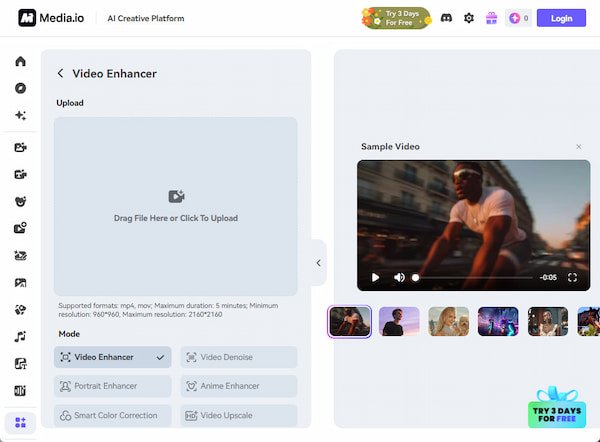Click the Try 3 Days For Free gift badge
Screen dimensions: 600x442
[x=557, y=408]
